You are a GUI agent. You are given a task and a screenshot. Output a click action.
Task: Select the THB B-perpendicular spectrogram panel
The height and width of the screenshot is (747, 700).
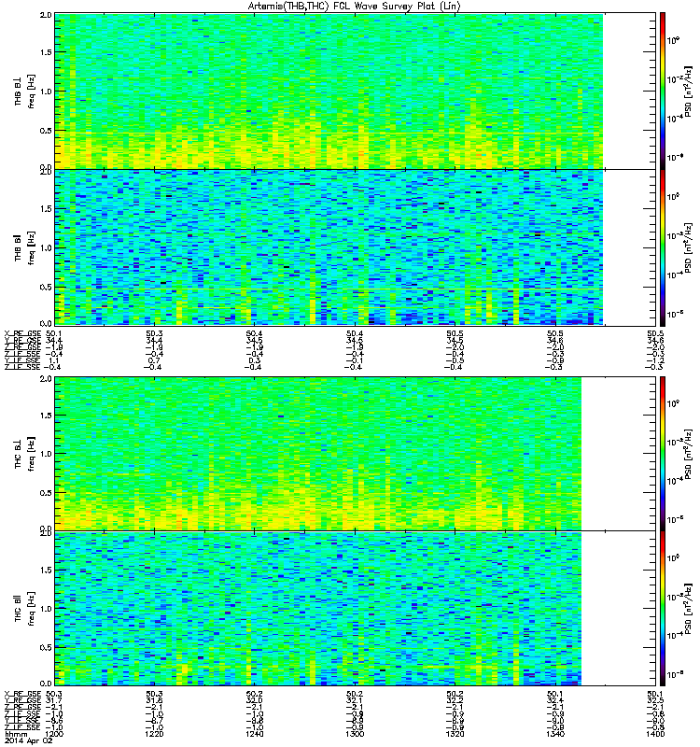[x=356, y=91]
